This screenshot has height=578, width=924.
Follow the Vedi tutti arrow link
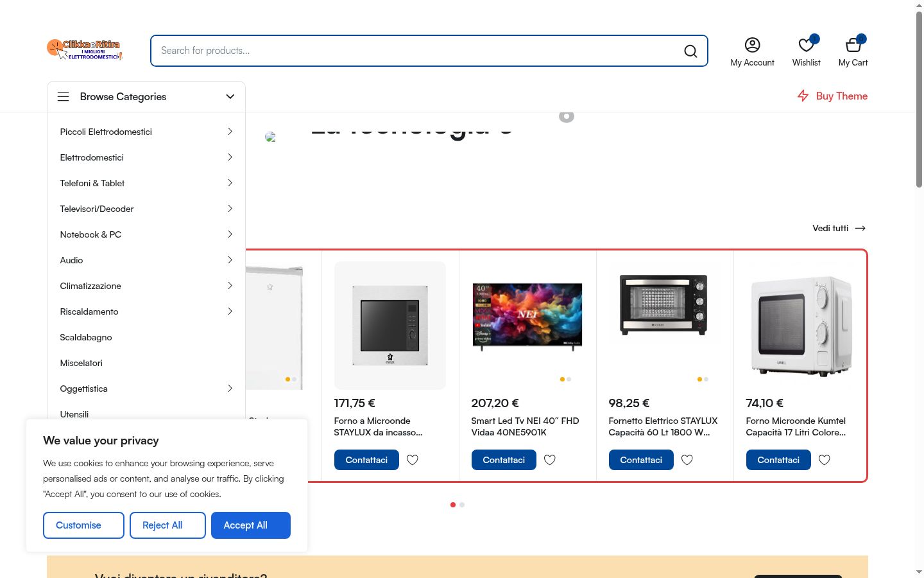click(x=839, y=228)
